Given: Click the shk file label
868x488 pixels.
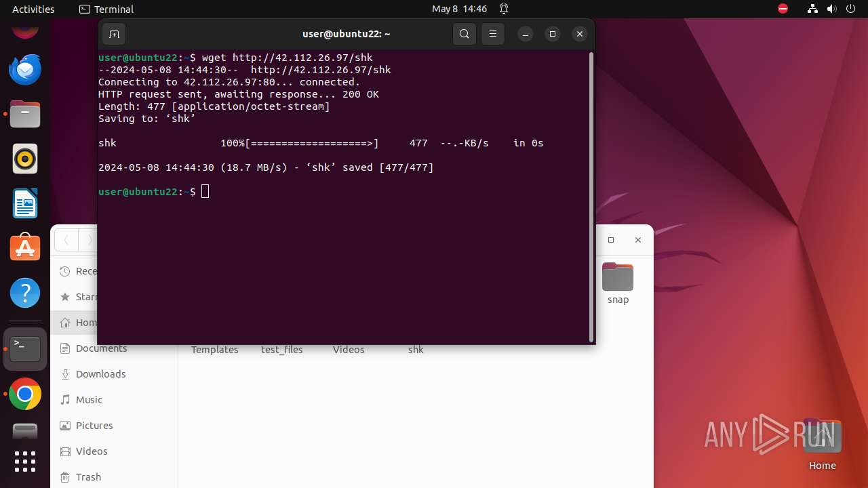Looking at the screenshot, I should [x=416, y=350].
